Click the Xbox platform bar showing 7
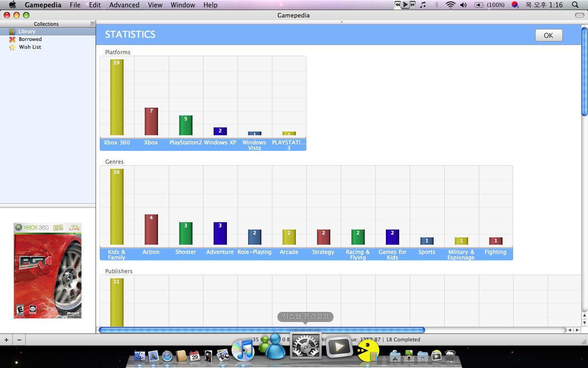The height and width of the screenshot is (368, 588). 151,121
